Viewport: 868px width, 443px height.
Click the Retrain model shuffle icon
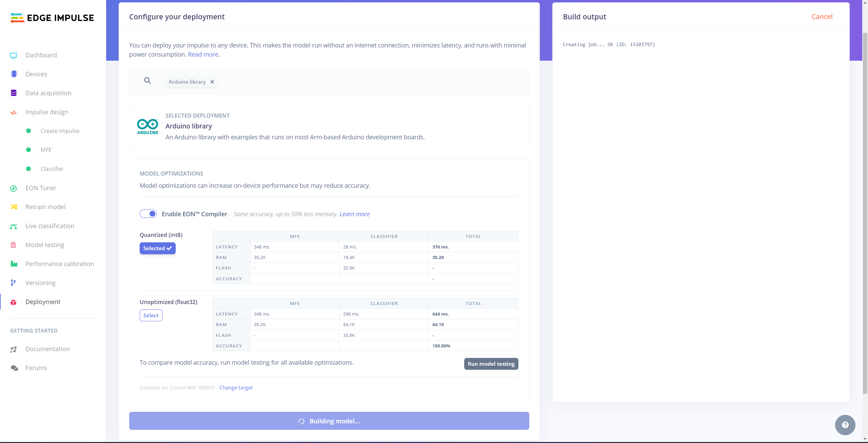[14, 207]
